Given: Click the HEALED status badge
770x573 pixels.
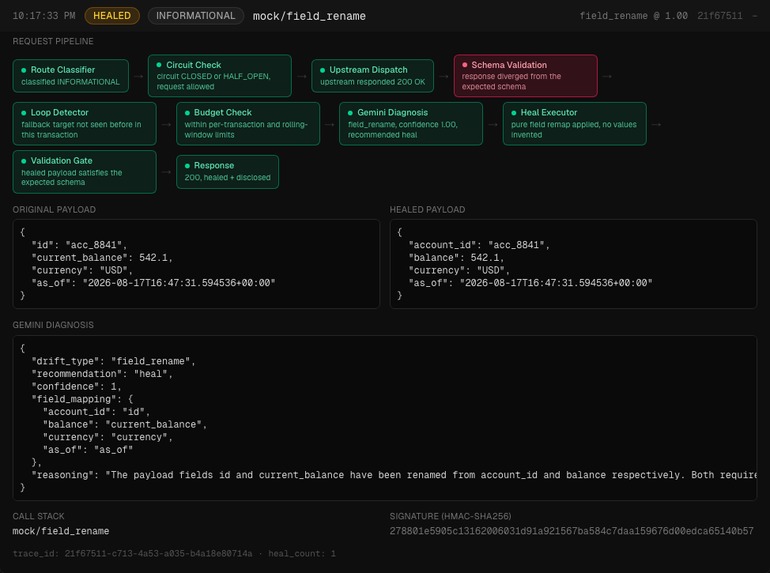Looking at the screenshot, I should coord(112,16).
